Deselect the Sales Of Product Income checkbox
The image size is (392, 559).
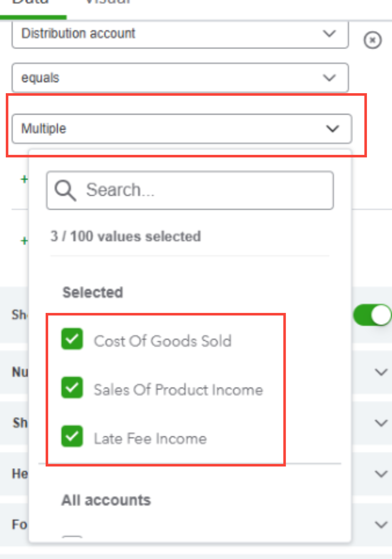(72, 388)
